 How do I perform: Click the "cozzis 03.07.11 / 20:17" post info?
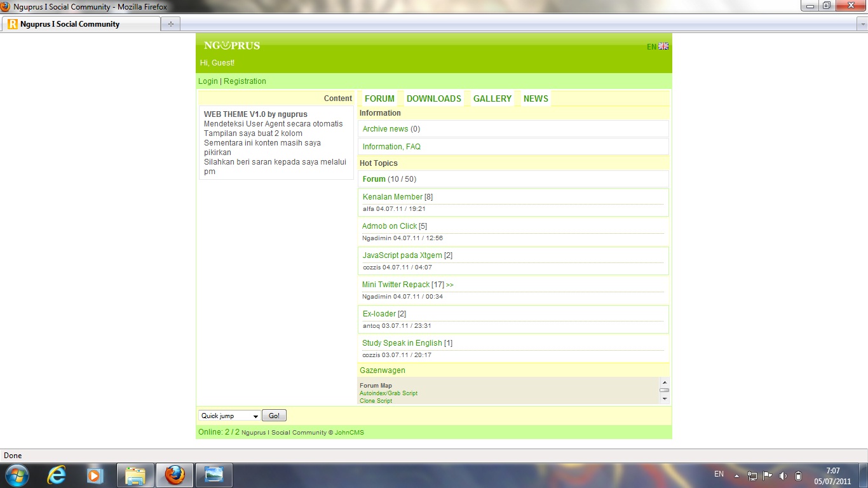click(x=397, y=355)
